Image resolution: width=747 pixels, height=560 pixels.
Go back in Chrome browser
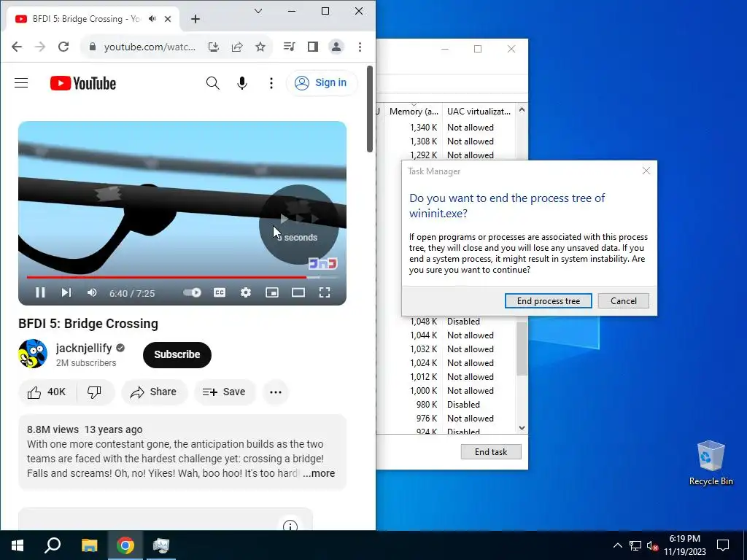[x=17, y=47]
